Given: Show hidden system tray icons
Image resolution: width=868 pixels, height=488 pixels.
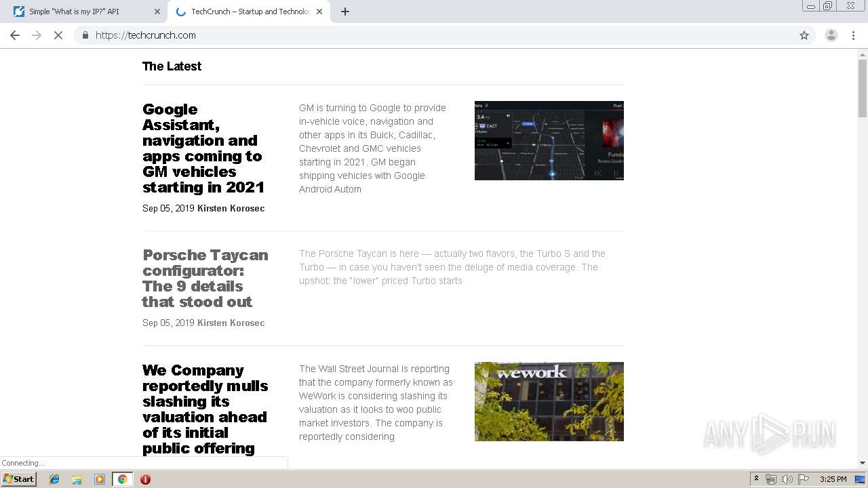Looking at the screenshot, I should [x=756, y=479].
